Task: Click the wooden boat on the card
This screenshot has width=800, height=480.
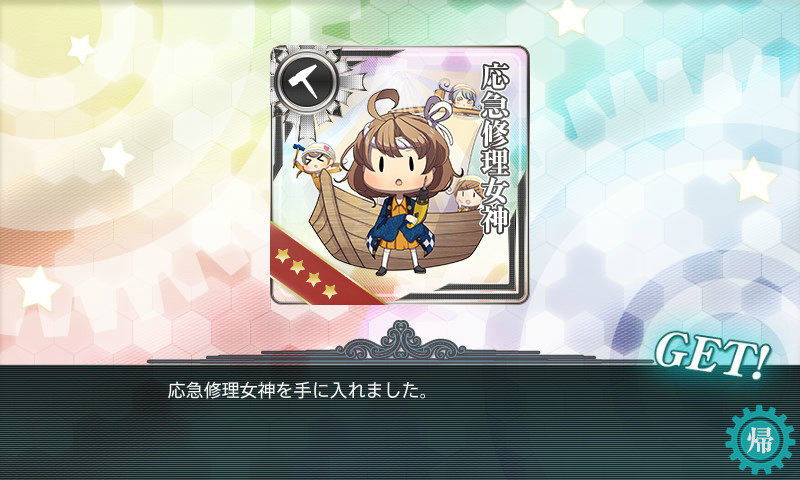Action: [x=398, y=227]
